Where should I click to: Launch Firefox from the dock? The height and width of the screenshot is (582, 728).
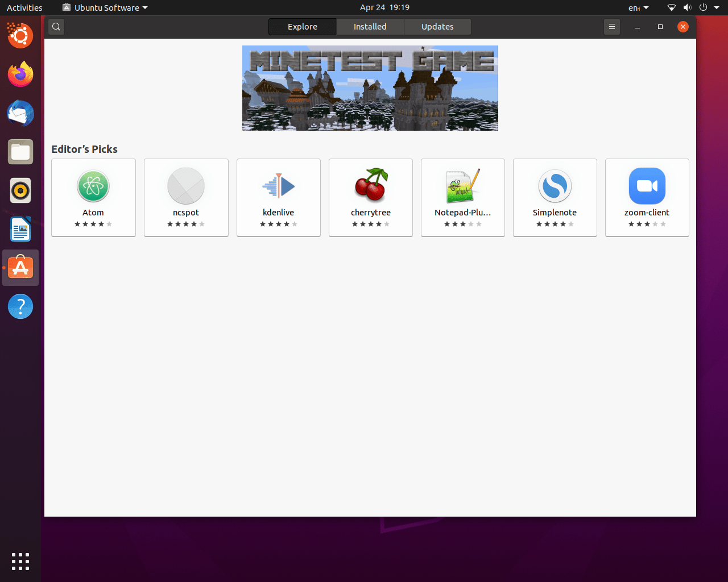(20, 74)
